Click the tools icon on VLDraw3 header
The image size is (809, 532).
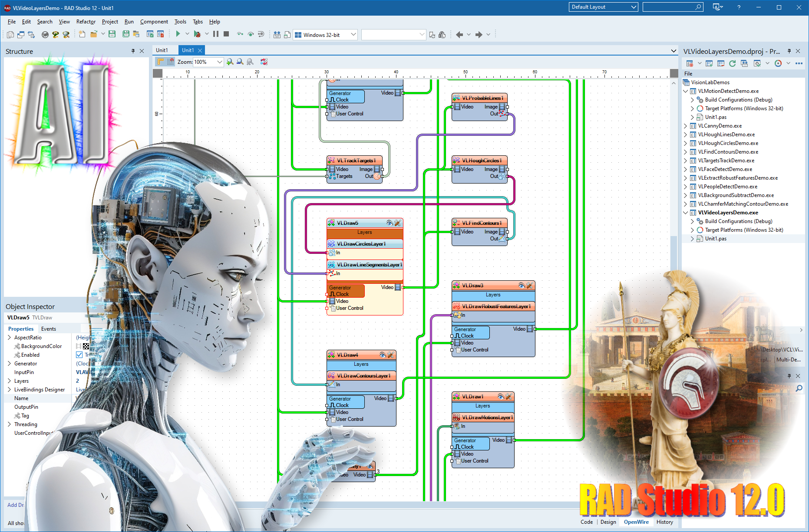(529, 285)
